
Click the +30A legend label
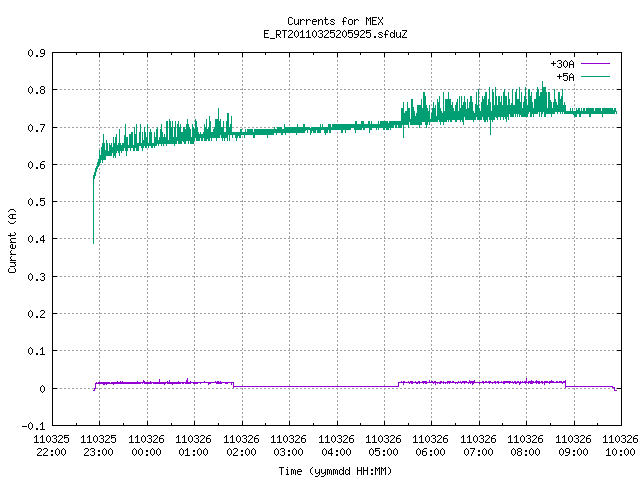tap(562, 64)
